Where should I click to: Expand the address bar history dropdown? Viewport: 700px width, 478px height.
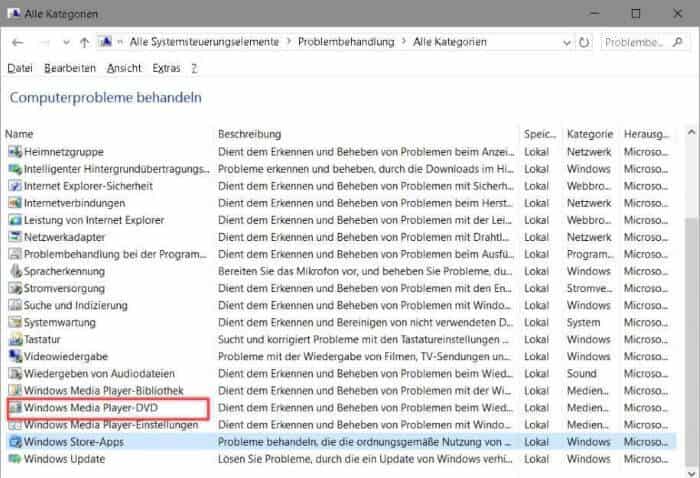coord(567,43)
